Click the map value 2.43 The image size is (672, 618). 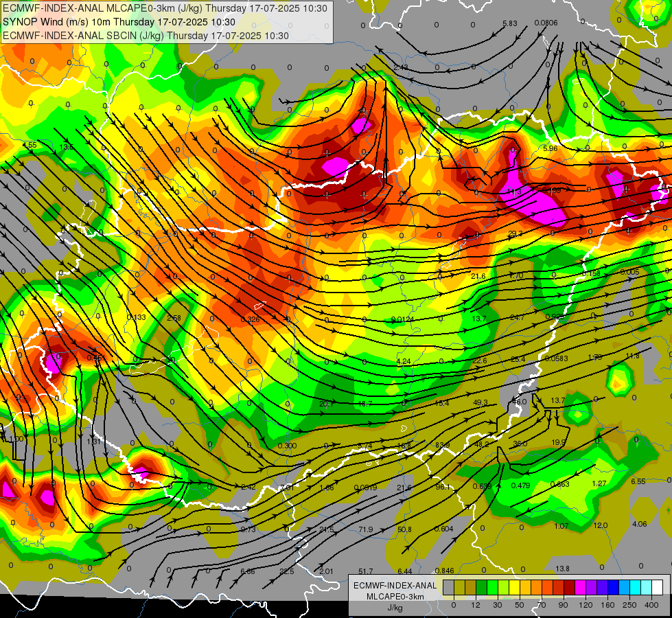coord(401,67)
